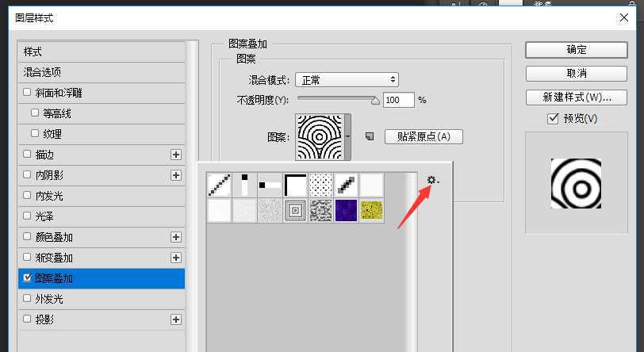Enable the 等高线 checkbox
The image size is (644, 352).
tap(35, 113)
